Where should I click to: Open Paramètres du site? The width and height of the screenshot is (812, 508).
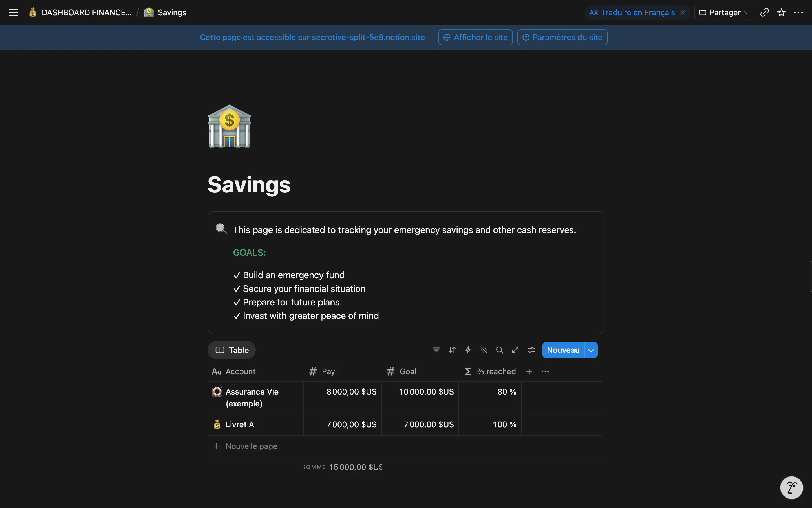click(562, 37)
